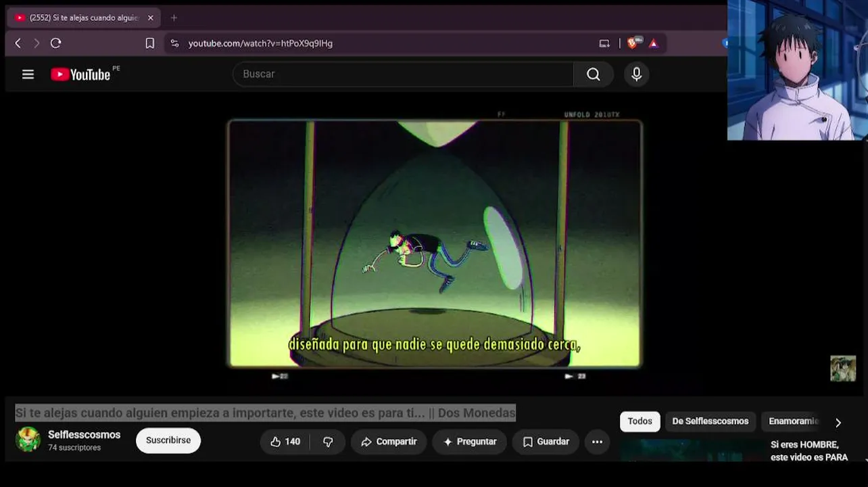Open the YouTube guide hamburger menu
This screenshot has width=868, height=487.
[28, 74]
